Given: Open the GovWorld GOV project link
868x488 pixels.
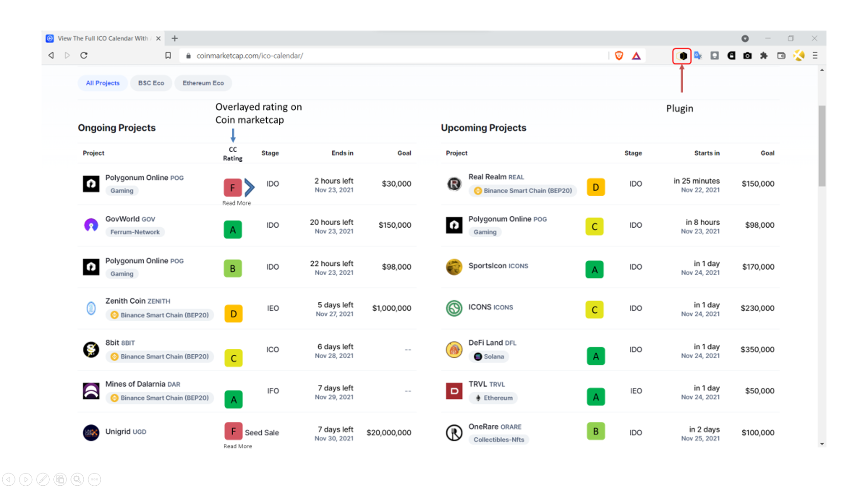Looking at the screenshot, I should click(130, 219).
